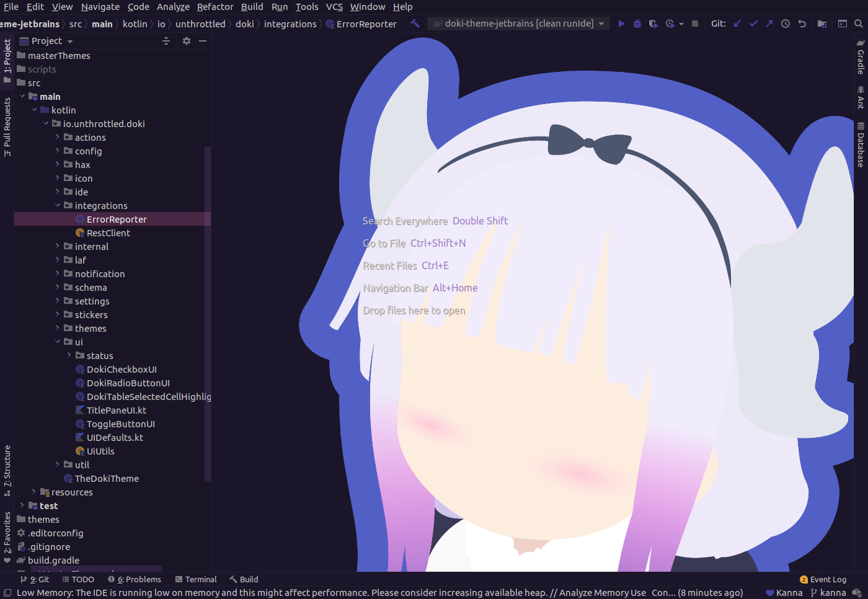Click the Debug icon in the toolbar
The height and width of the screenshot is (599, 868).
click(637, 23)
